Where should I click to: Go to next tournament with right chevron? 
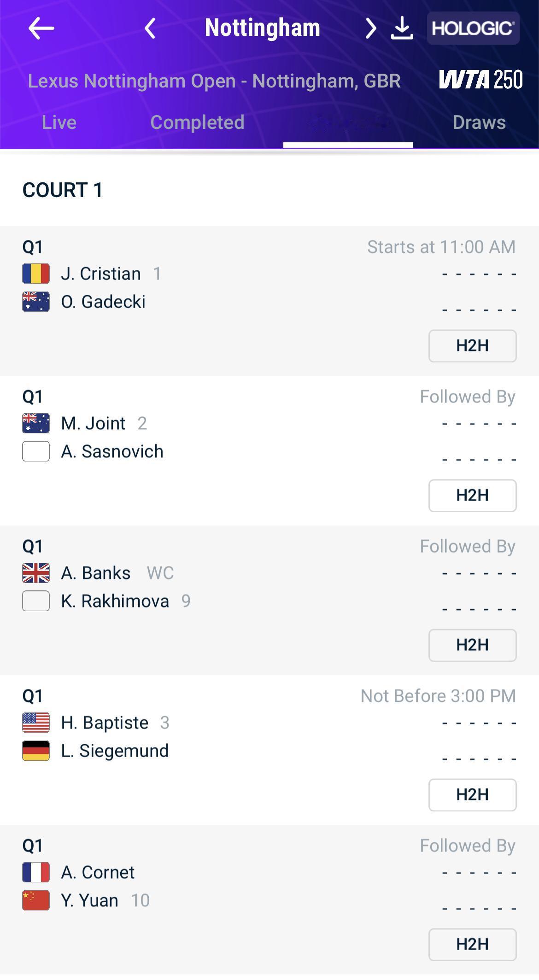(x=371, y=29)
